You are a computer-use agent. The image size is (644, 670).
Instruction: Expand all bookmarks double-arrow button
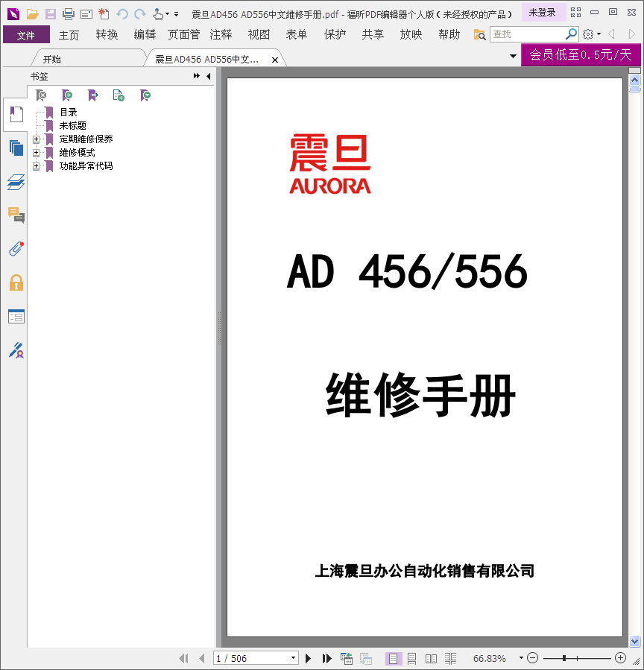point(197,76)
